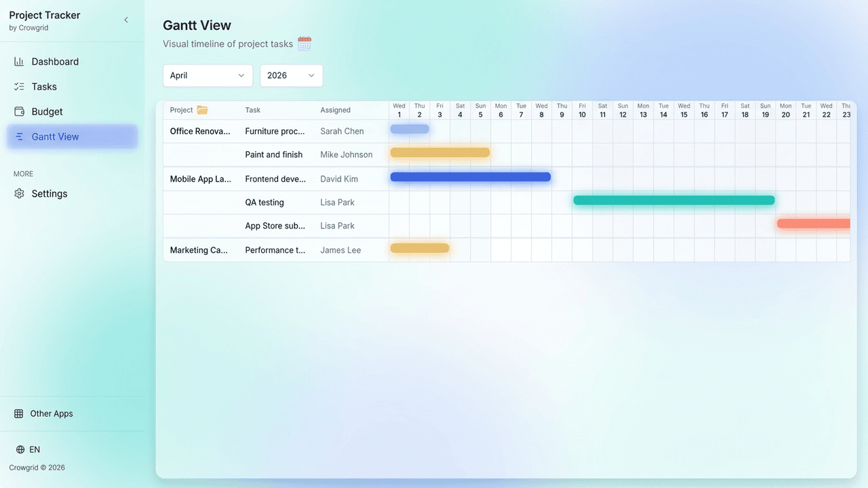868x488 pixels.
Task: Select the Furniture procurement light blue bar
Action: pos(410,129)
